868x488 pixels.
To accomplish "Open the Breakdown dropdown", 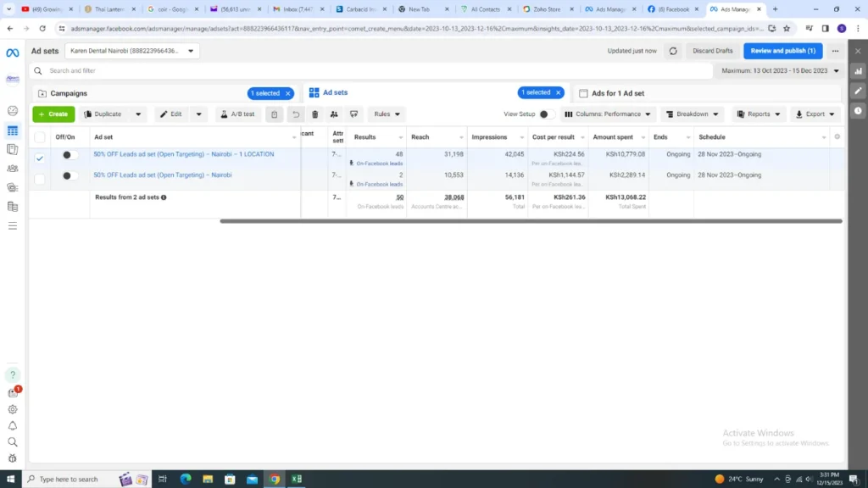I will [x=692, y=114].
